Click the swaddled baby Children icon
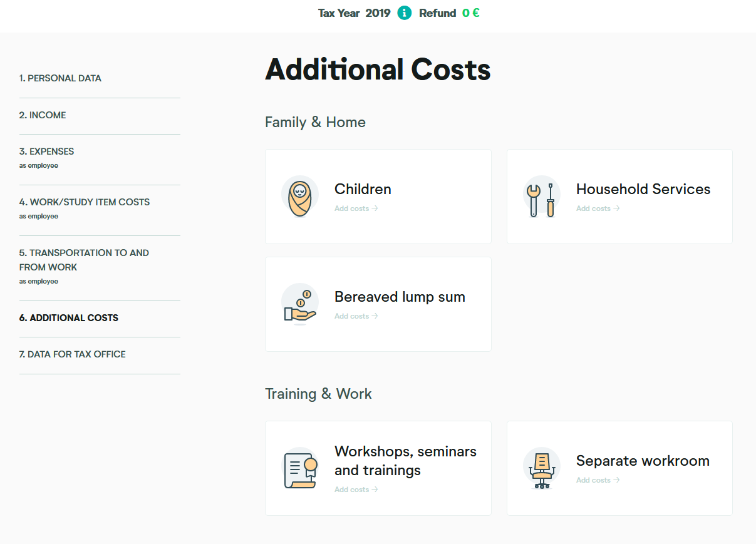Screen dimensions: 756x544 pyautogui.click(x=300, y=197)
